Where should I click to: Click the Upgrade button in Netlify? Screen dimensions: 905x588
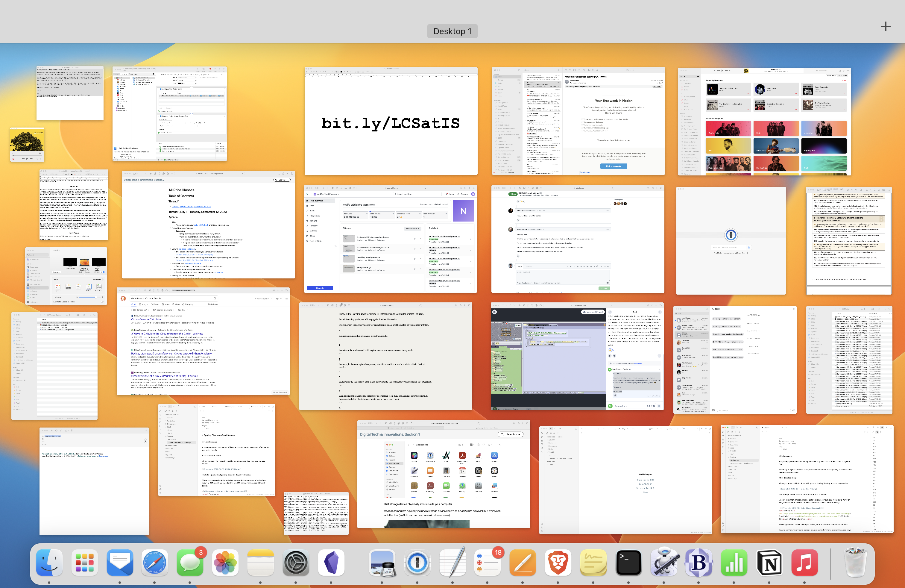pos(320,288)
